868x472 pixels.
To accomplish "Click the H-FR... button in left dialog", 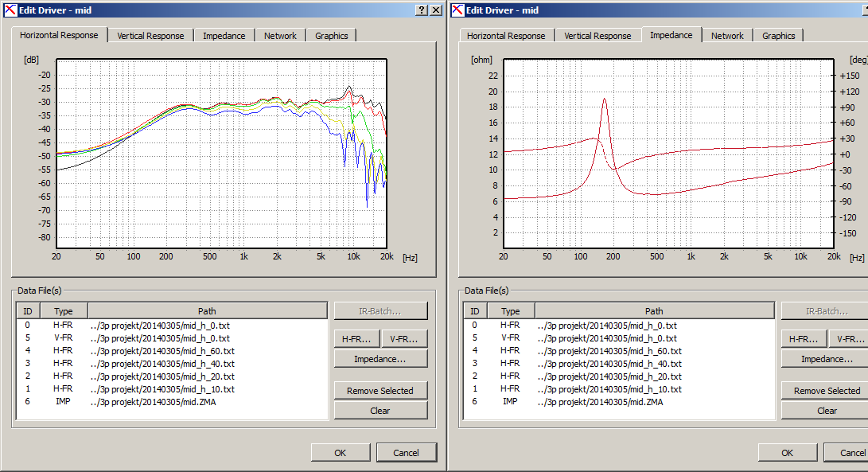I will pyautogui.click(x=356, y=339).
